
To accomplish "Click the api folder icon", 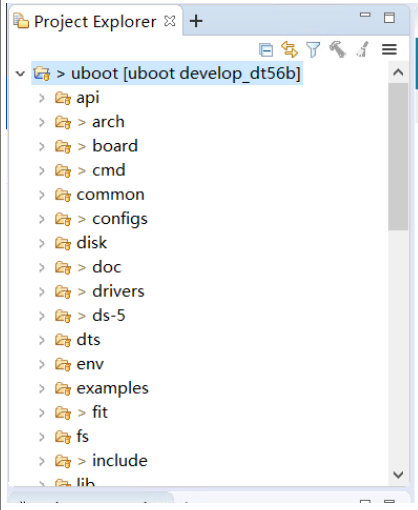I will pyautogui.click(x=63, y=98).
